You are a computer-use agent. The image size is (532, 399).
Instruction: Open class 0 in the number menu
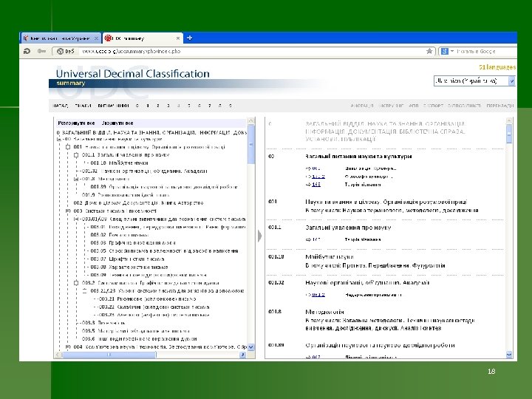[x=137, y=106]
